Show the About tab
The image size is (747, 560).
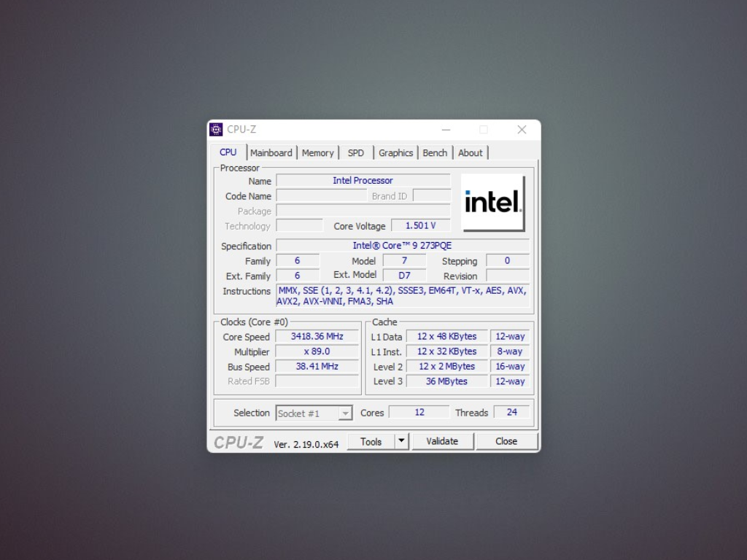point(471,152)
